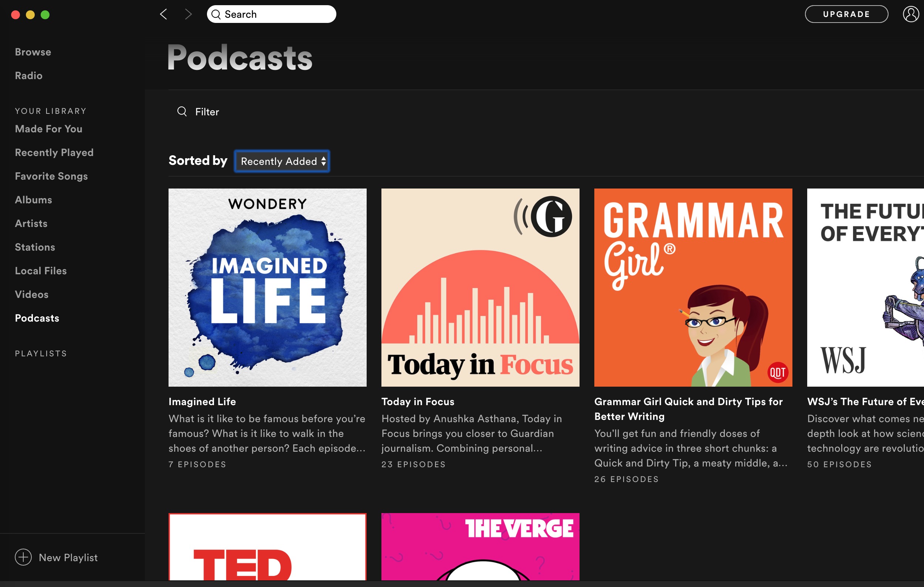Viewport: 924px width, 587px height.
Task: Open the WSJ Future of Everything cover
Action: (866, 287)
